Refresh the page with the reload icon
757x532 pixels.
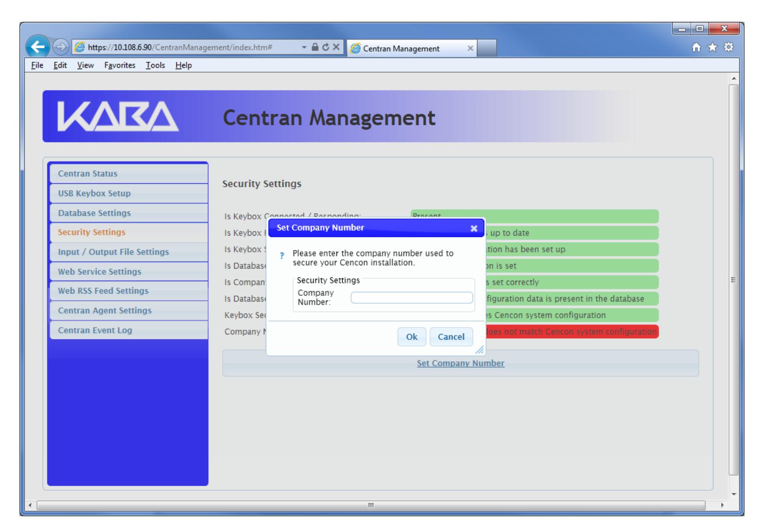click(325, 47)
